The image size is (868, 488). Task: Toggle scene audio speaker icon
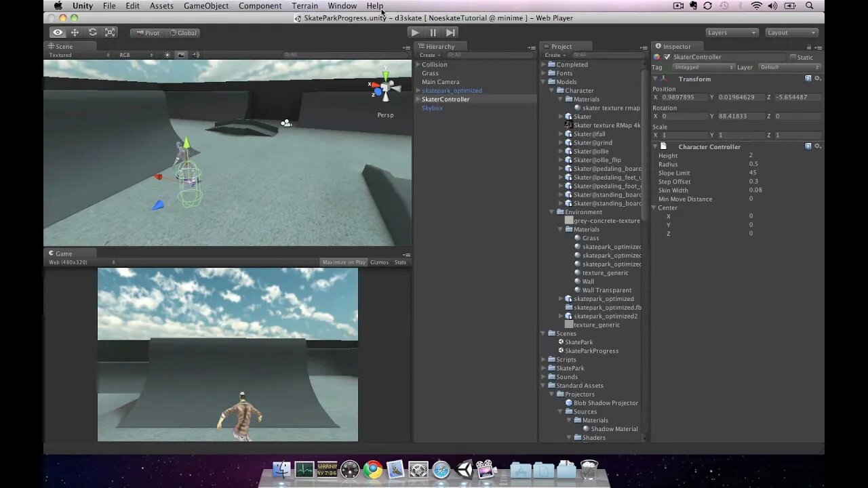pyautogui.click(x=195, y=55)
